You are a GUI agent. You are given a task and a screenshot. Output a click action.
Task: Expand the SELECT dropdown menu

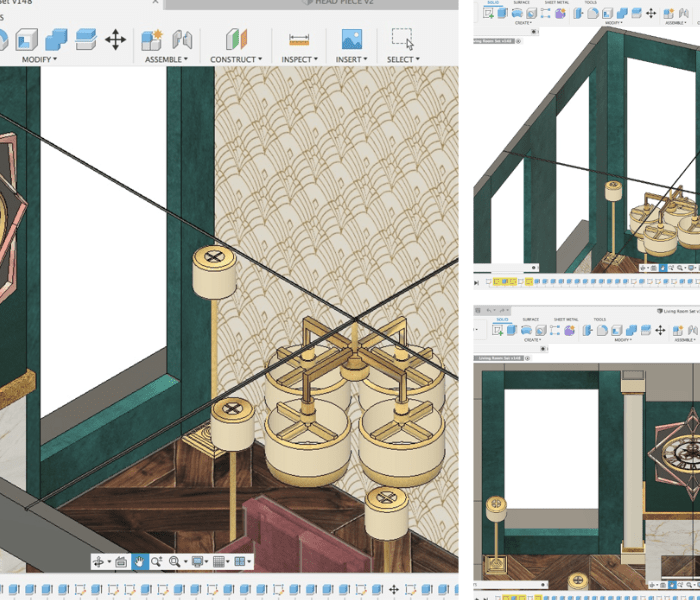pyautogui.click(x=402, y=59)
